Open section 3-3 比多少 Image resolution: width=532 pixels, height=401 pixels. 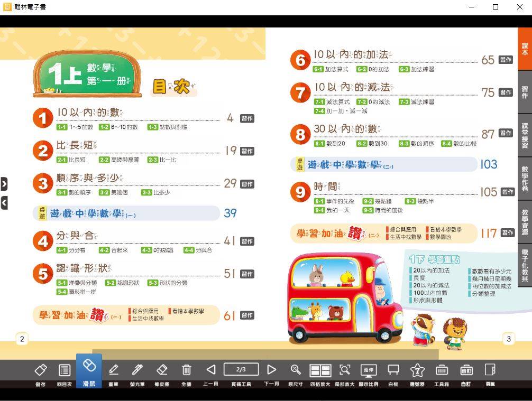coord(155,192)
